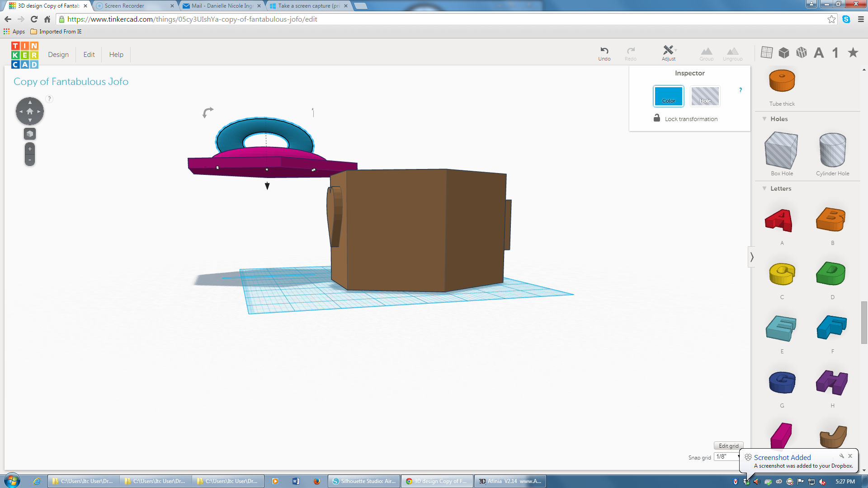Viewport: 868px width, 488px height.
Task: Pick the Box Hole shape
Action: coord(781,150)
